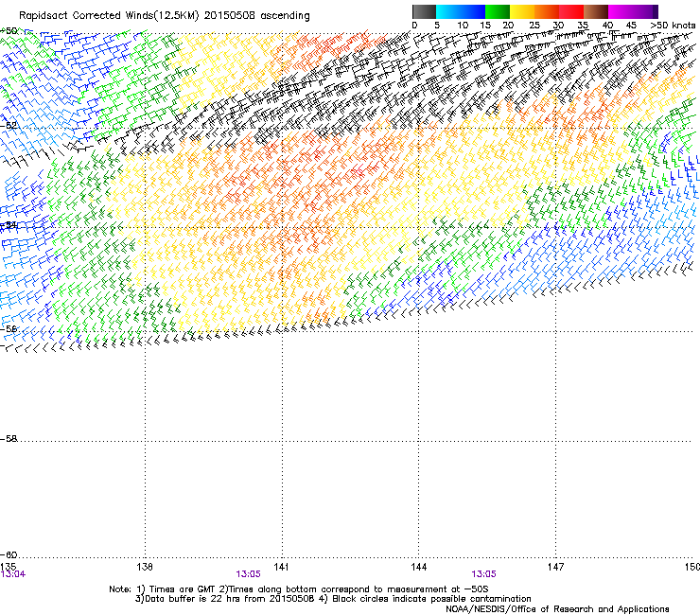Click the 'Data buffer is 22 hrs' note line
This screenshot has height=615, width=700.
click(x=333, y=599)
